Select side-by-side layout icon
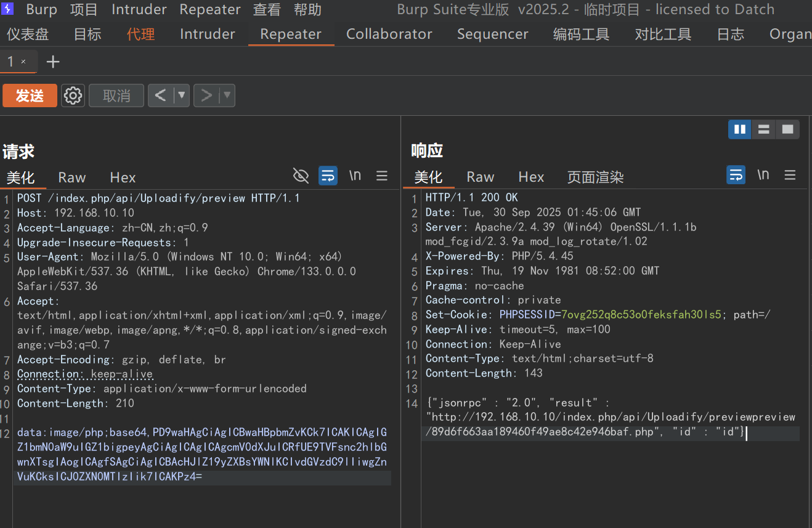Viewport: 812px width, 528px height. 740,129
